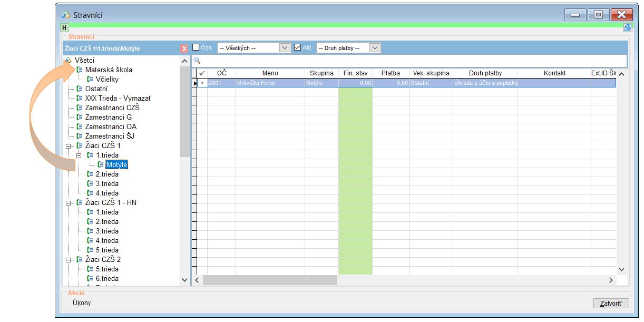The image size is (644, 322).
Task: Click the refresh icon at top right
Action: [627, 28]
